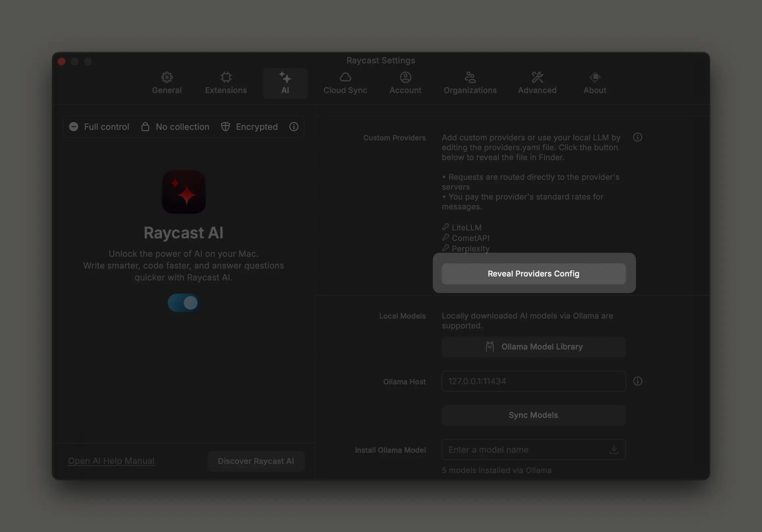This screenshot has width=762, height=532.
Task: Click the Sync Models button
Action: tap(533, 415)
